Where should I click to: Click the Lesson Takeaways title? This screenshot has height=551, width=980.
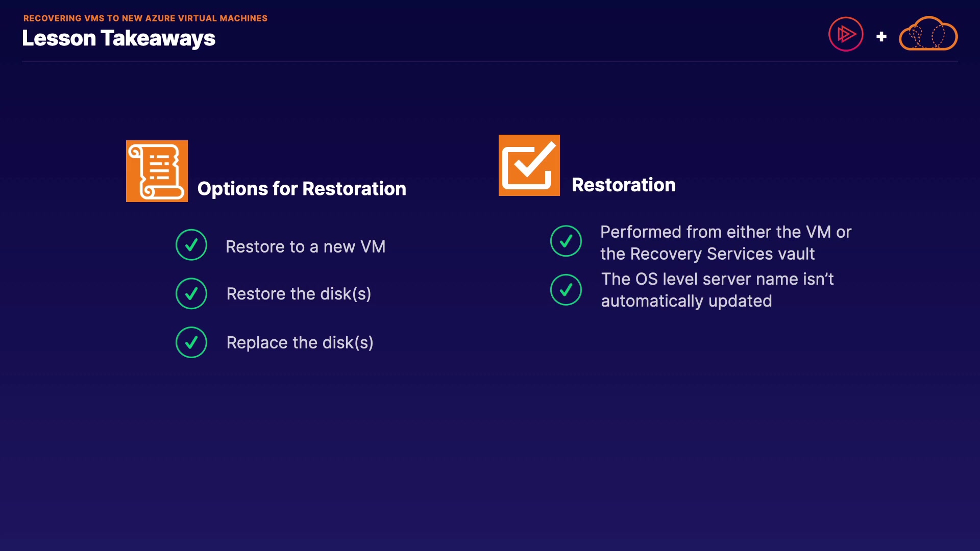pos(118,38)
